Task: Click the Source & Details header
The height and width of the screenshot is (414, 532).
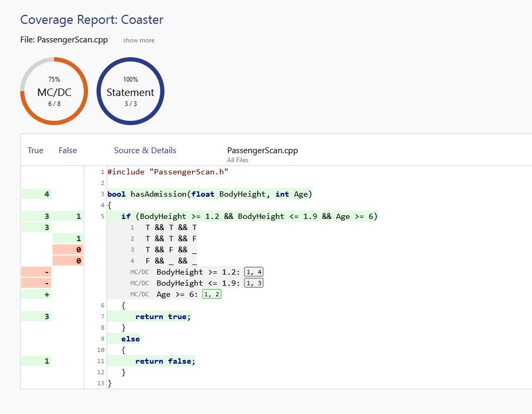Action: (x=145, y=150)
